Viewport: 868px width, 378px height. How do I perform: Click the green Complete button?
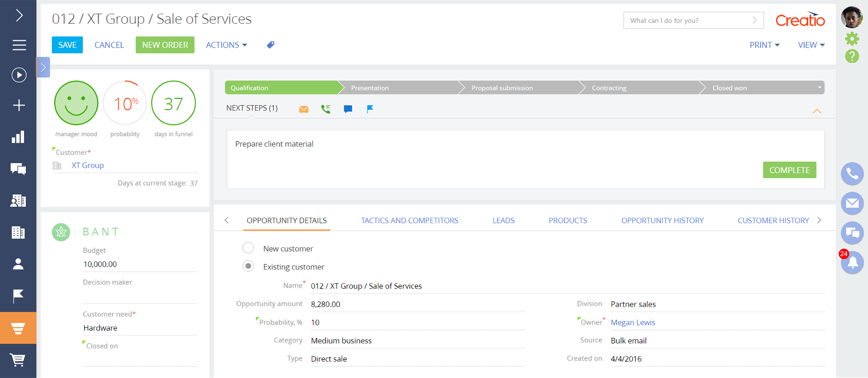789,170
